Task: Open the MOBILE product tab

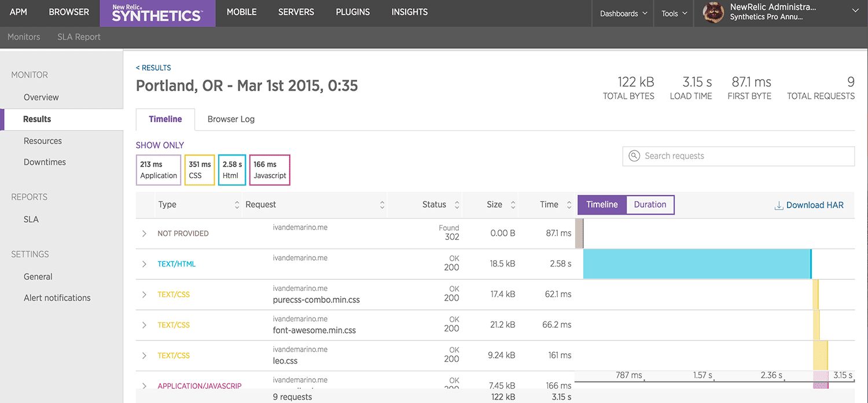Action: tap(241, 12)
